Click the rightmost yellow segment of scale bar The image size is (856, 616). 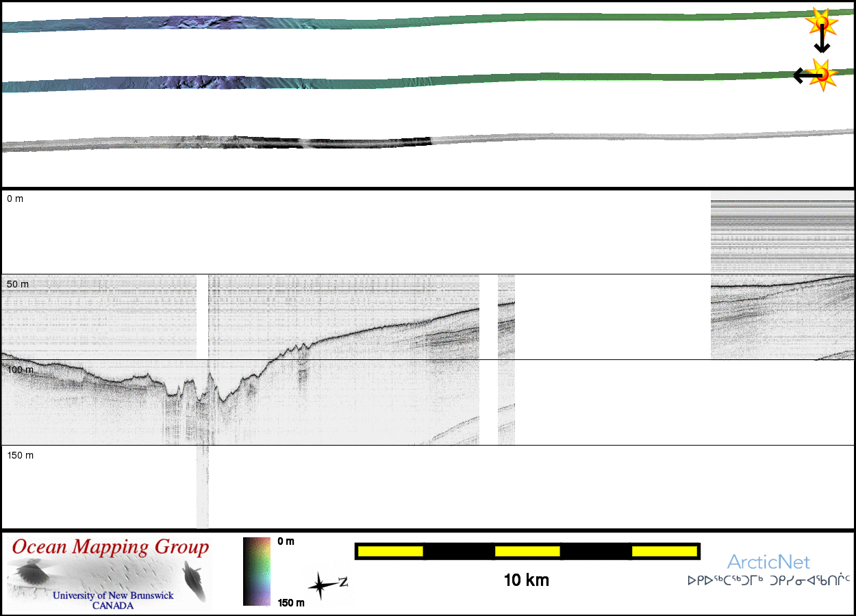click(664, 551)
